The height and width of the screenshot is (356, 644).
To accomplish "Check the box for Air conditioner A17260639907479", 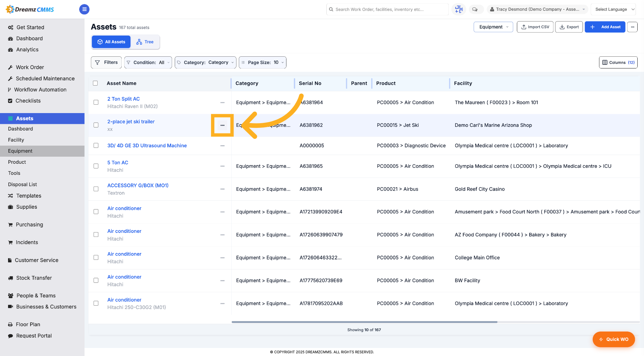I will tap(96, 235).
